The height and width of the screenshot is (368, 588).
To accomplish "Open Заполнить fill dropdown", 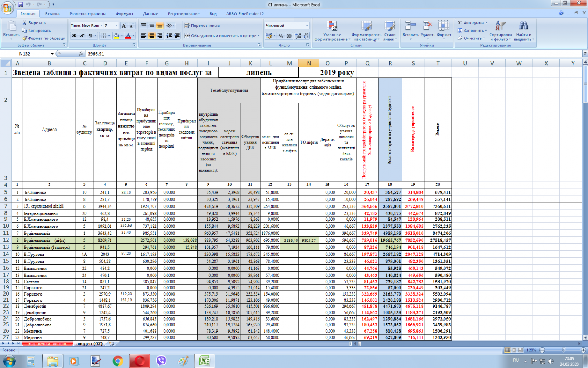I will point(472,31).
